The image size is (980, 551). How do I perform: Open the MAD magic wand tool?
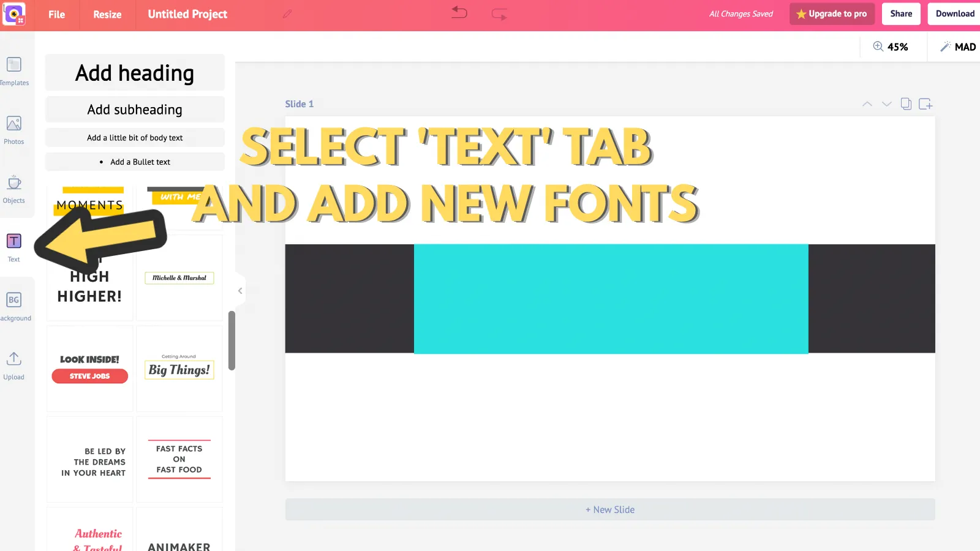(958, 47)
